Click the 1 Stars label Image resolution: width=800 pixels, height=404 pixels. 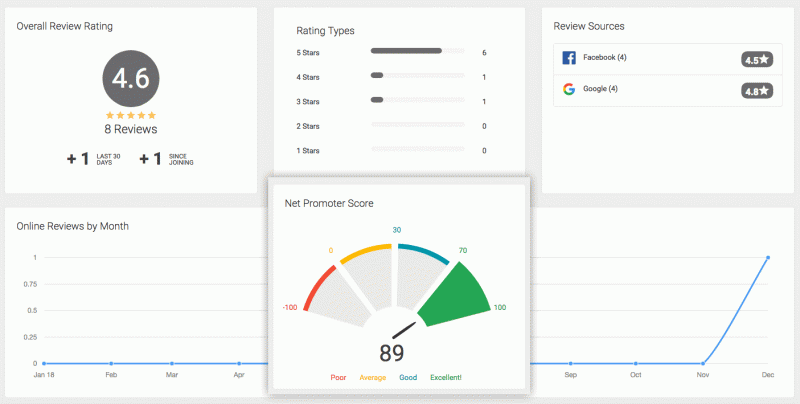click(308, 150)
